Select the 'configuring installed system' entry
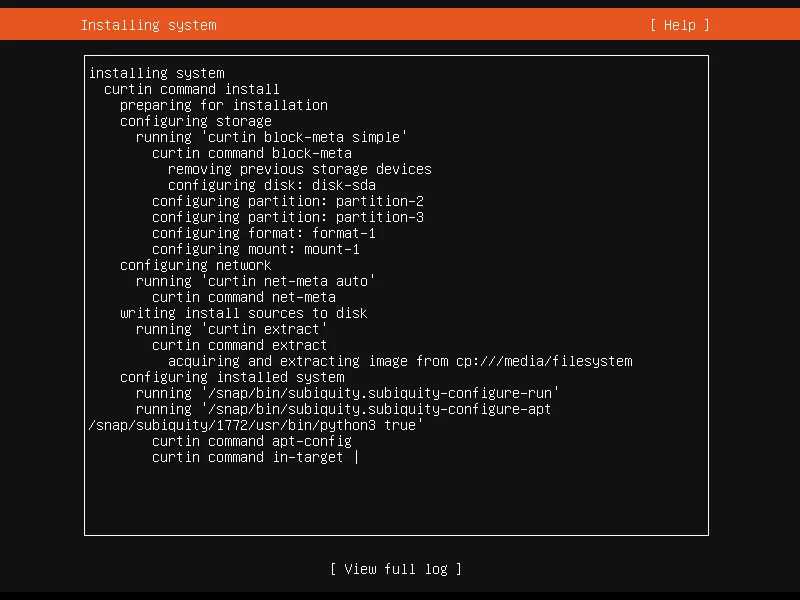The width and height of the screenshot is (800, 600). click(231, 377)
